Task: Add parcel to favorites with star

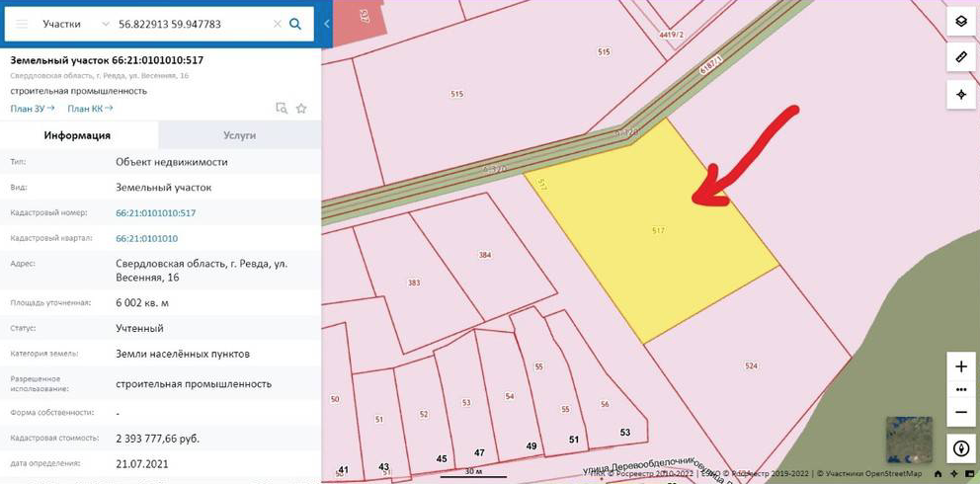Action: 301,108
